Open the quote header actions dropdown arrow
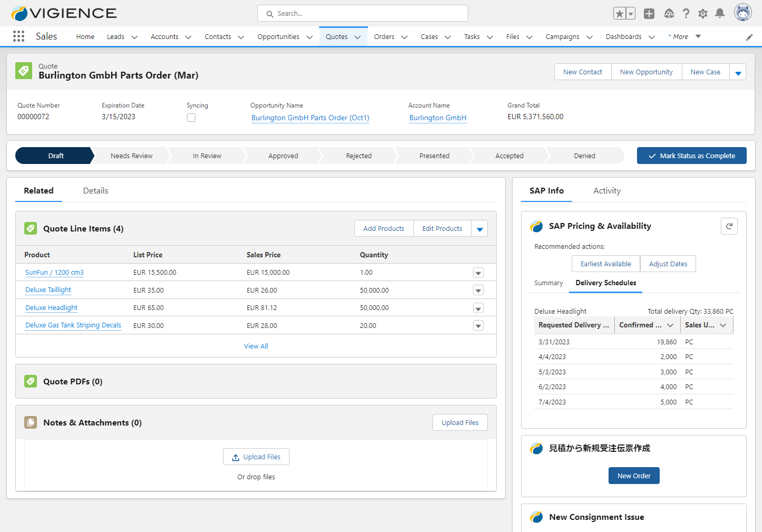762x532 pixels. (x=738, y=72)
